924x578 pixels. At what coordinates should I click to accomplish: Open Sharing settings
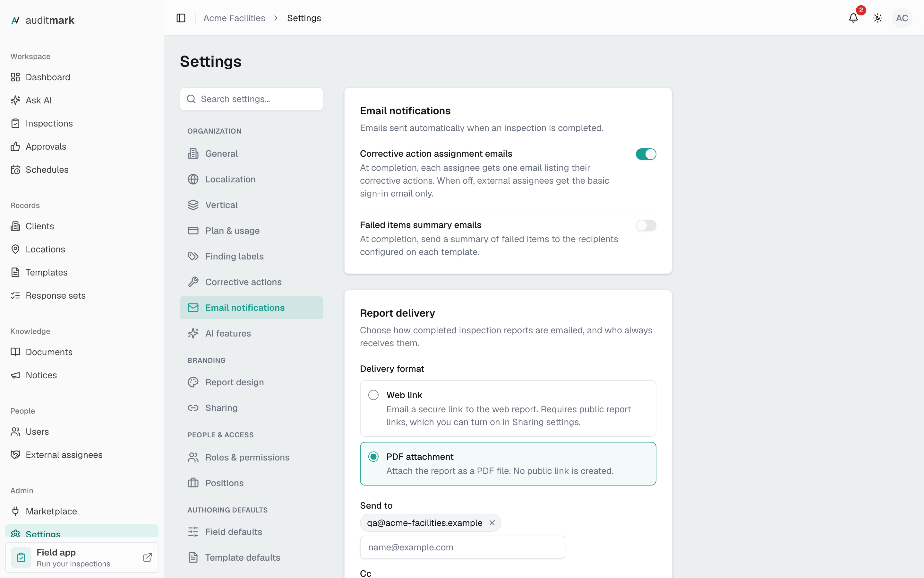tap(251, 408)
